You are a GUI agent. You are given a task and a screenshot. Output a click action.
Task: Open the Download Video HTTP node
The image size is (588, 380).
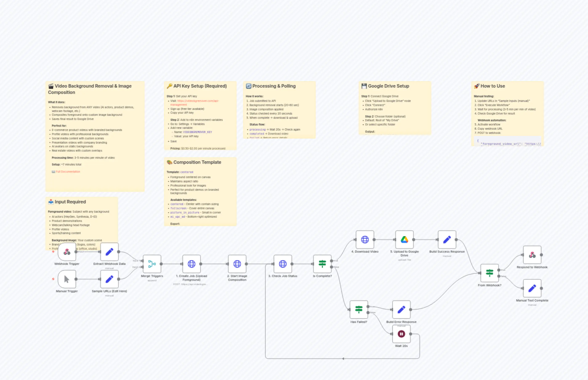(x=365, y=239)
